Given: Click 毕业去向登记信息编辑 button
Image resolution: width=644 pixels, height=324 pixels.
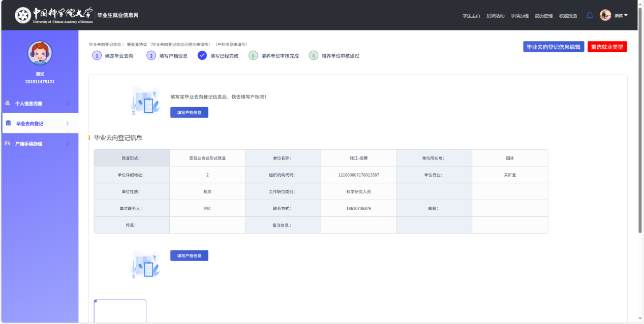Looking at the screenshot, I should [553, 47].
